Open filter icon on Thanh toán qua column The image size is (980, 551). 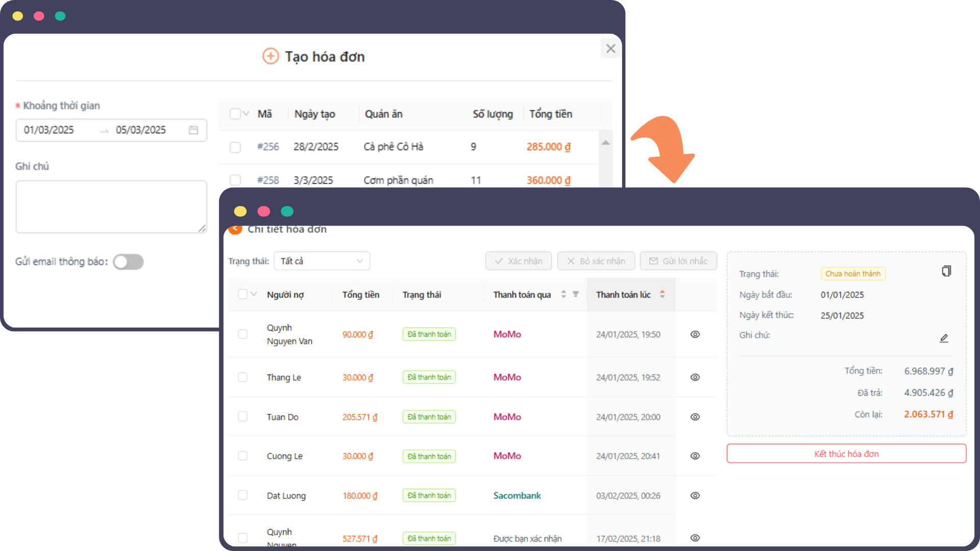[x=576, y=294]
